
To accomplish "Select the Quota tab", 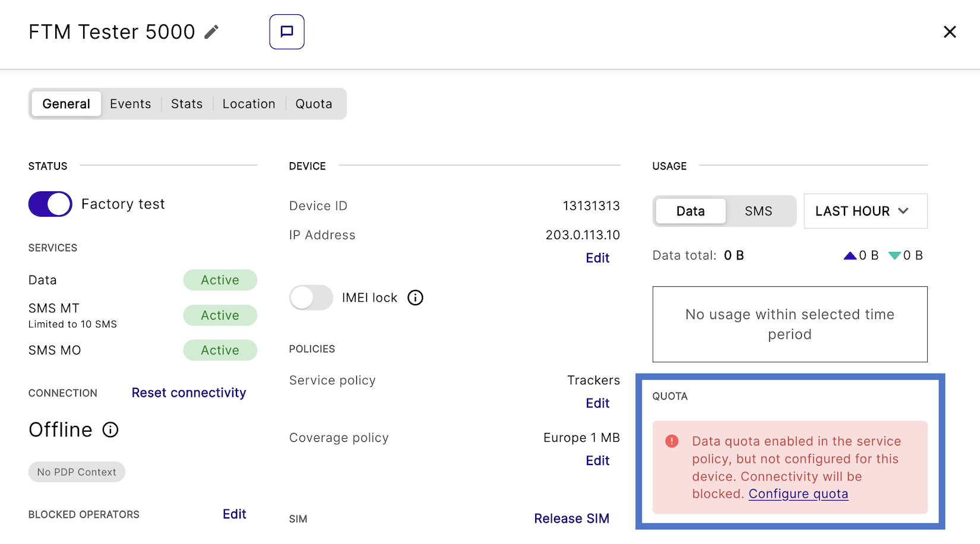I will [x=314, y=104].
